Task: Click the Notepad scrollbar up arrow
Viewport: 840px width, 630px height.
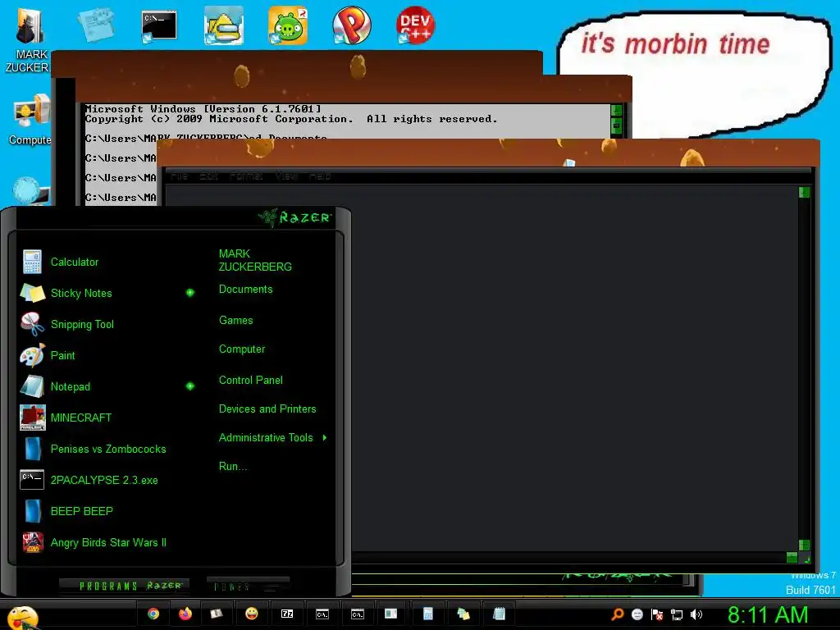Action: [x=804, y=192]
